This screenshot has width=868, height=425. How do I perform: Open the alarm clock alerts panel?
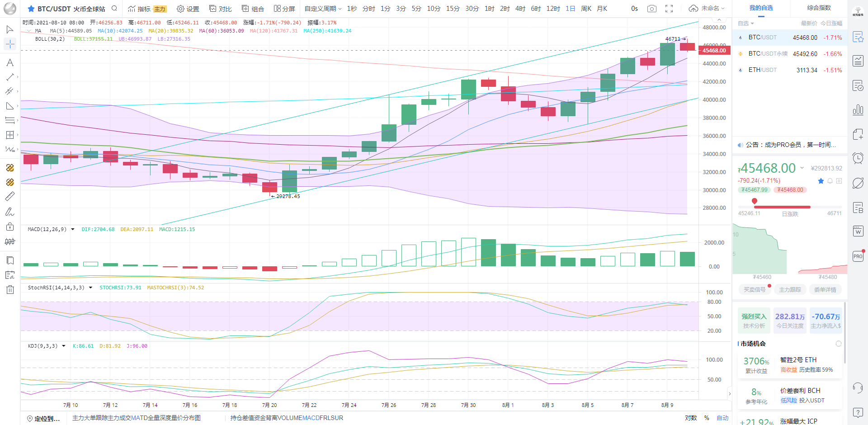click(858, 158)
